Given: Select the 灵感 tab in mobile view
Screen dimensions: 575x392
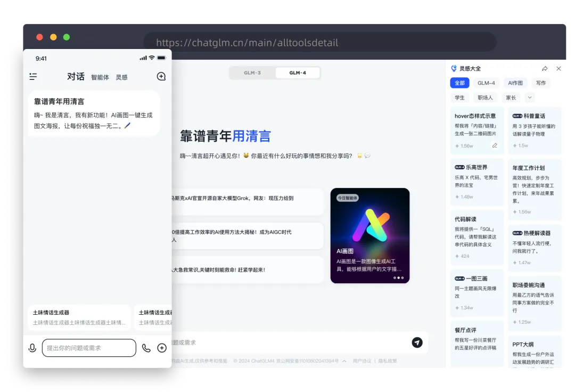Looking at the screenshot, I should coord(122,77).
